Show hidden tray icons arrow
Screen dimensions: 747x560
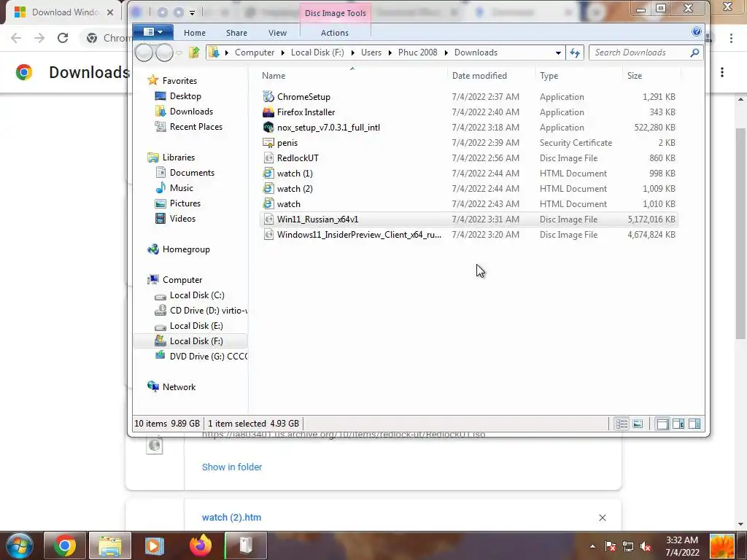592,546
